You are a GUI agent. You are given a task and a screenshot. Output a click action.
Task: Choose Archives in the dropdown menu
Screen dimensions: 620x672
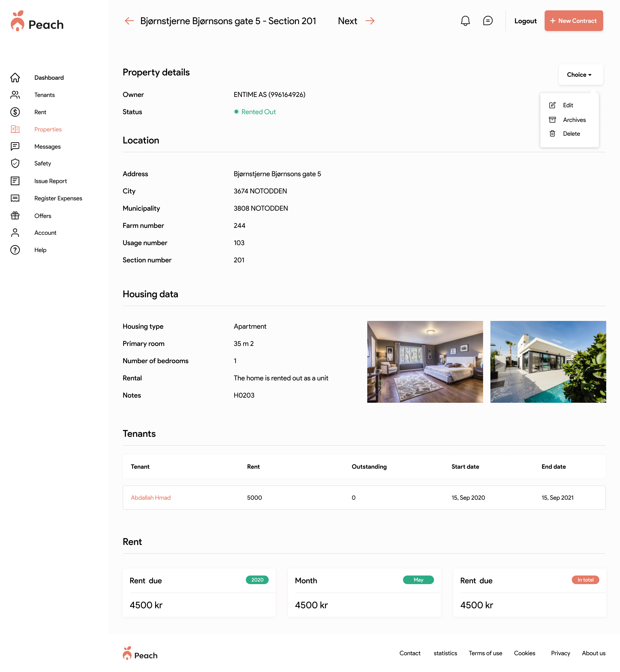click(574, 120)
